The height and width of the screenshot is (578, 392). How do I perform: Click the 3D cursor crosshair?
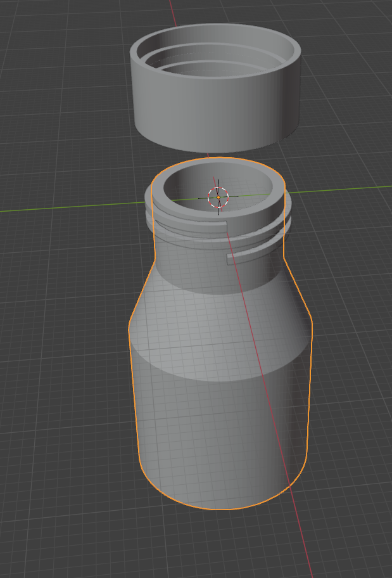pos(218,198)
